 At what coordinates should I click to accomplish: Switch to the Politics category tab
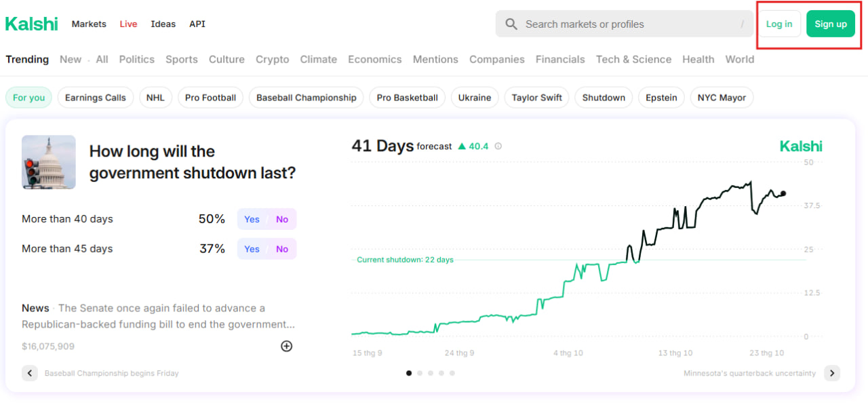[x=136, y=59]
